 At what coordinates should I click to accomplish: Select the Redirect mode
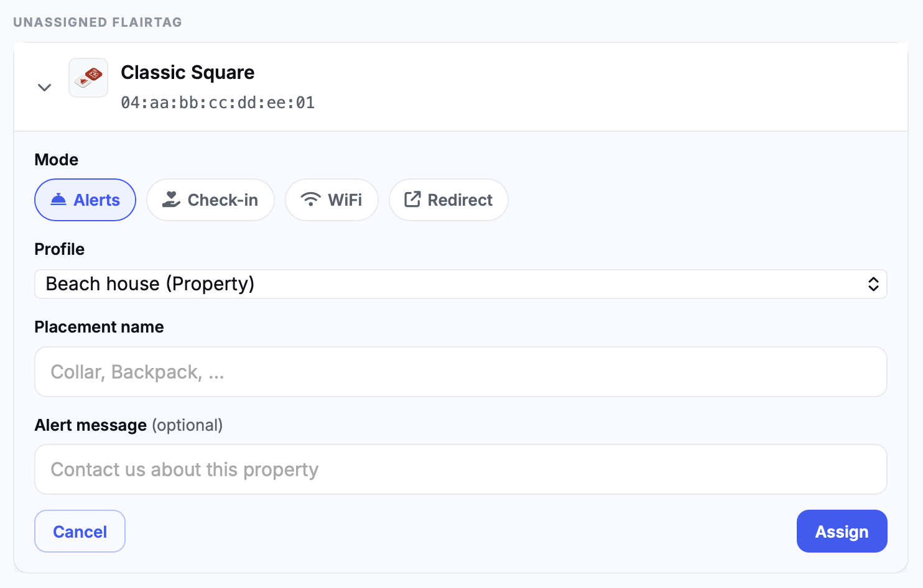(448, 200)
